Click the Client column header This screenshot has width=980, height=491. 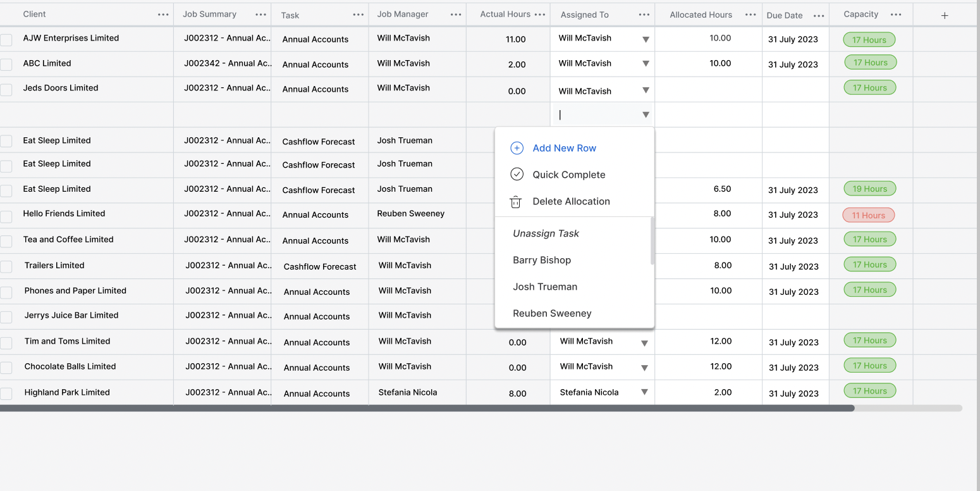click(x=34, y=14)
